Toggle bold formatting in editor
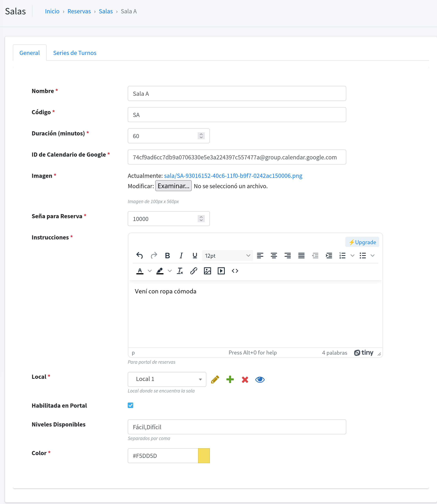 coord(167,256)
